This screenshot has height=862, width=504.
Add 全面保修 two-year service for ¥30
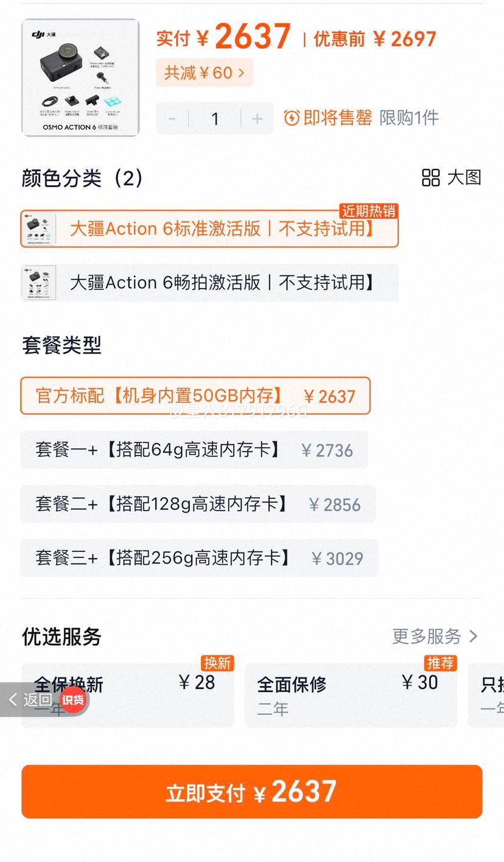pos(351,696)
